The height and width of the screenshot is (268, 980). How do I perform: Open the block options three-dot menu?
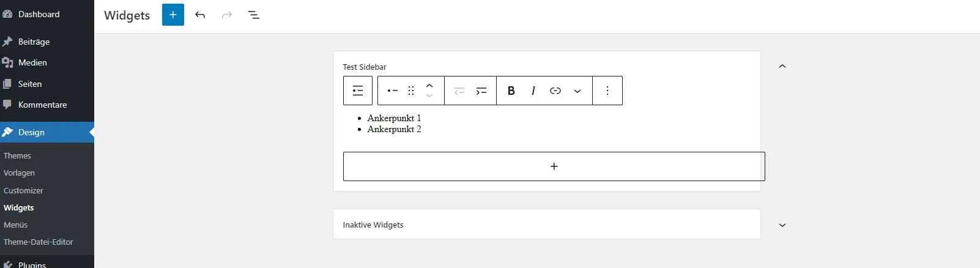pos(607,91)
